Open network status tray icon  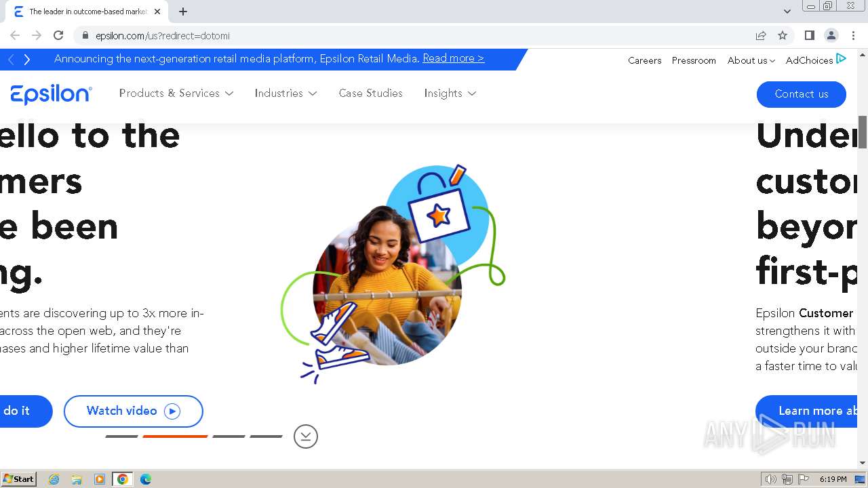[787, 479]
